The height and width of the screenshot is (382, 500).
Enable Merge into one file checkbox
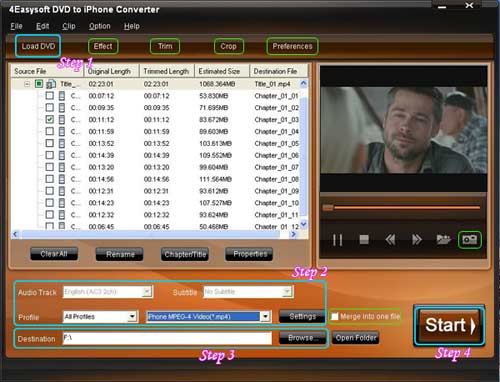pyautogui.click(x=334, y=316)
